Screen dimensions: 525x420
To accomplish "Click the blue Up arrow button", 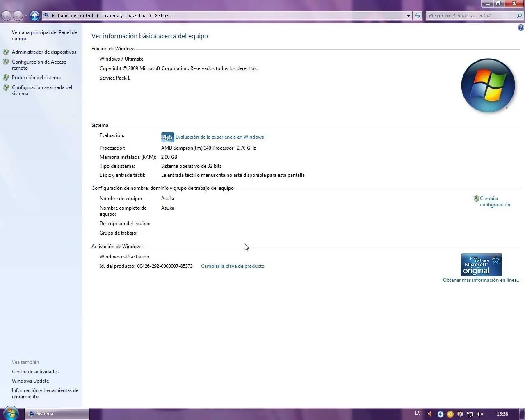I will (35, 16).
